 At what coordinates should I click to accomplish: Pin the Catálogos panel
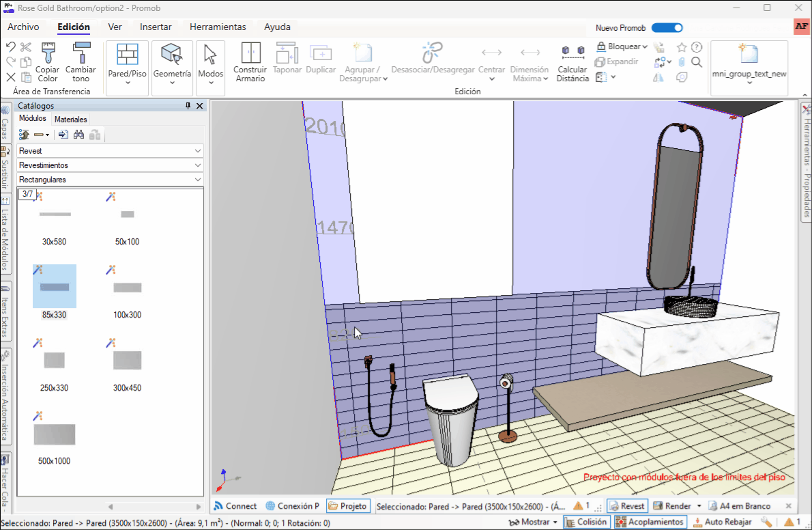pyautogui.click(x=188, y=106)
